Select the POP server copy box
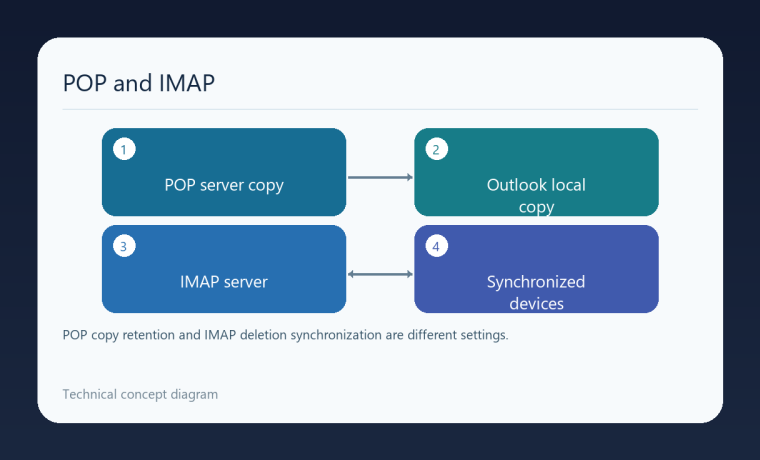 tap(224, 172)
